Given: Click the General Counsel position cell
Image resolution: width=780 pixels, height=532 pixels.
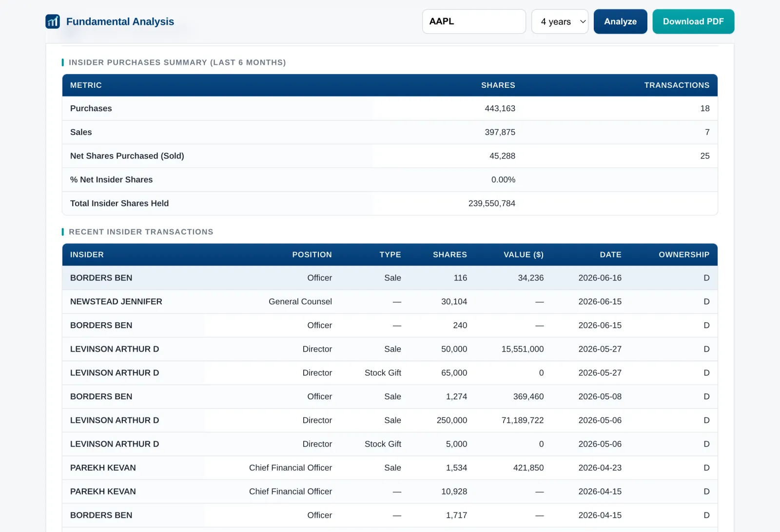Looking at the screenshot, I should tap(300, 302).
